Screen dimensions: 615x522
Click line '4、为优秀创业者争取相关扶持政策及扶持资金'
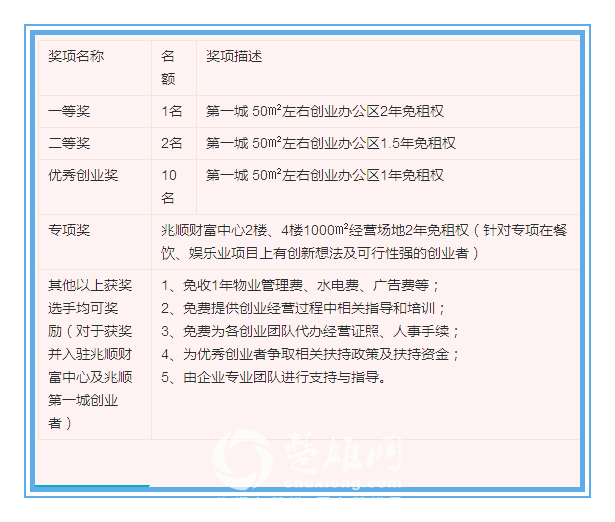[310, 355]
